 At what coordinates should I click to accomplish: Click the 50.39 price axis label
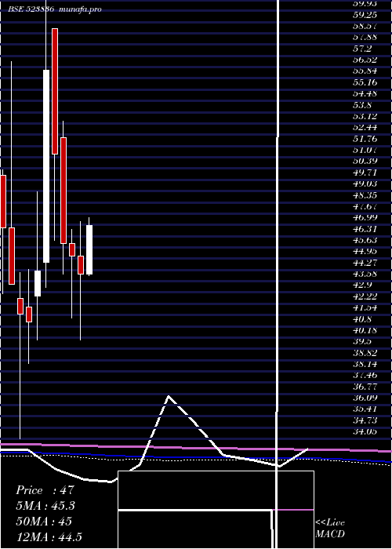tap(365, 161)
